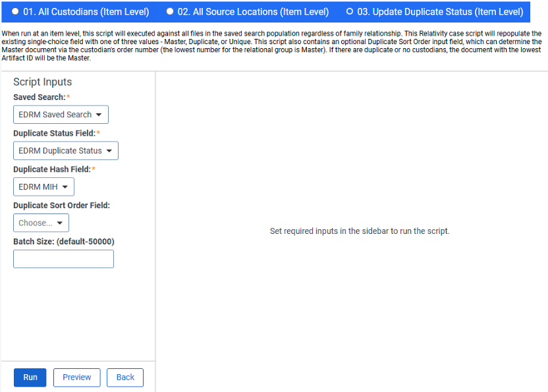Click the Run button

[x=30, y=378]
